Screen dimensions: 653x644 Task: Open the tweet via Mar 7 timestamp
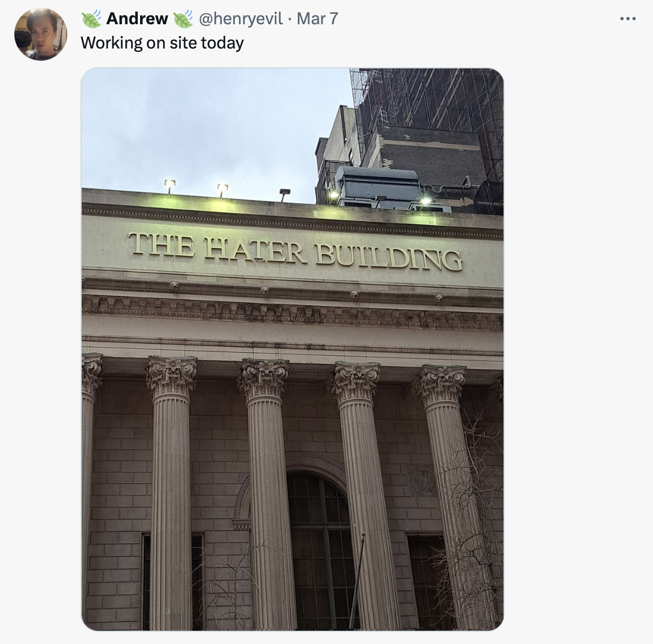317,19
